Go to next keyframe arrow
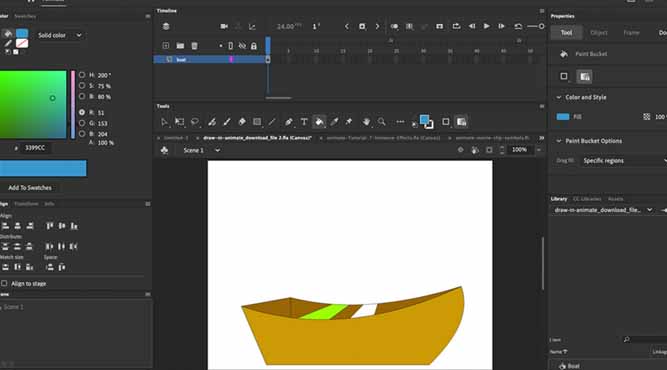 (x=377, y=26)
